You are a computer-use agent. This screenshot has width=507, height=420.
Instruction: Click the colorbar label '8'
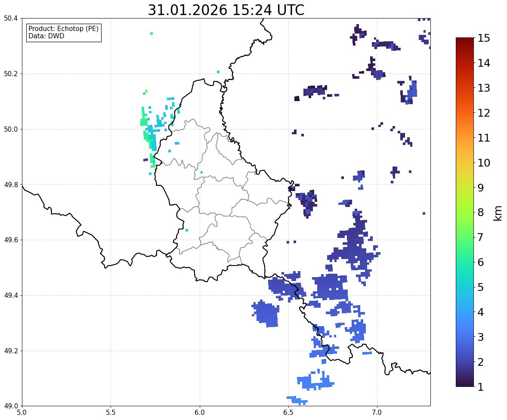coord(481,213)
